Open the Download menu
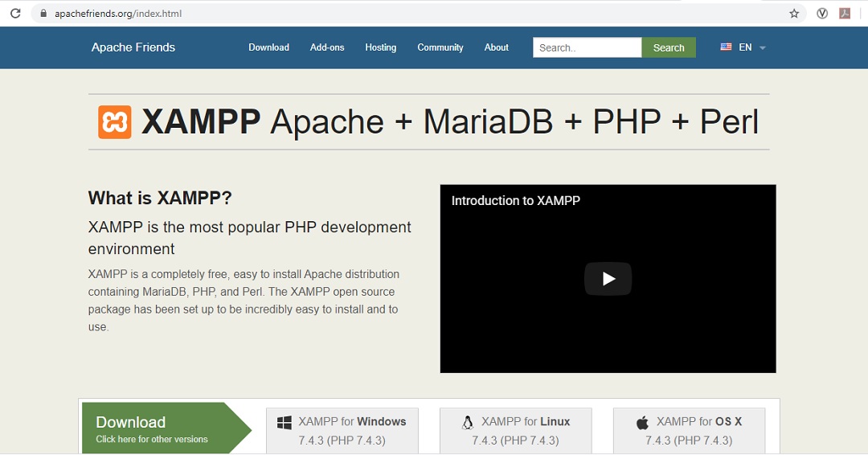This screenshot has height=455, width=868. (268, 47)
